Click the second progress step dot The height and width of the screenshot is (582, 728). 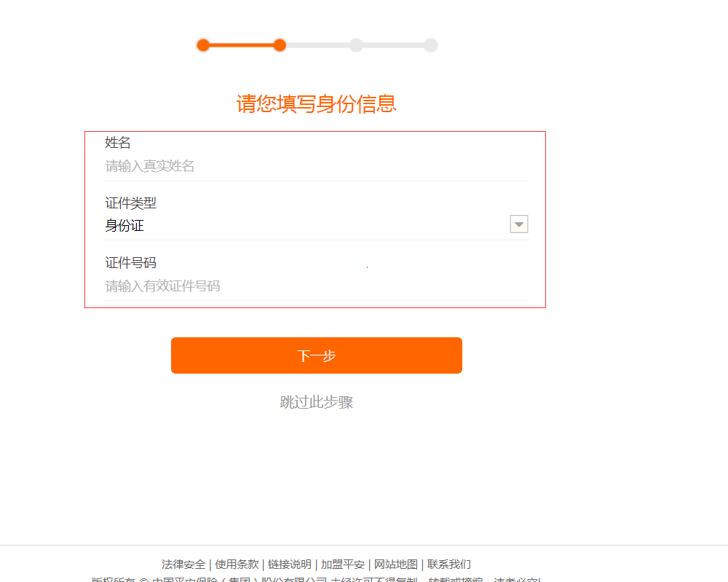click(280, 45)
